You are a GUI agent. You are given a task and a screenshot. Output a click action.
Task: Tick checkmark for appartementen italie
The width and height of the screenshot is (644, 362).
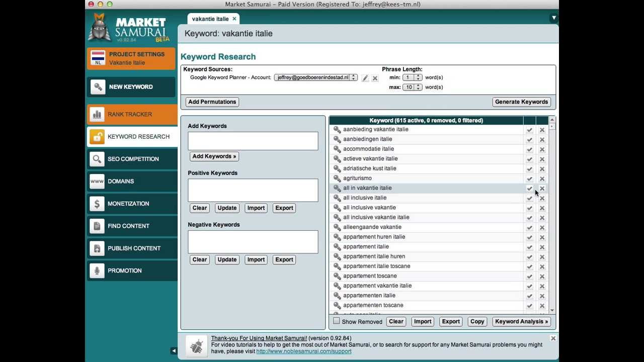click(529, 296)
